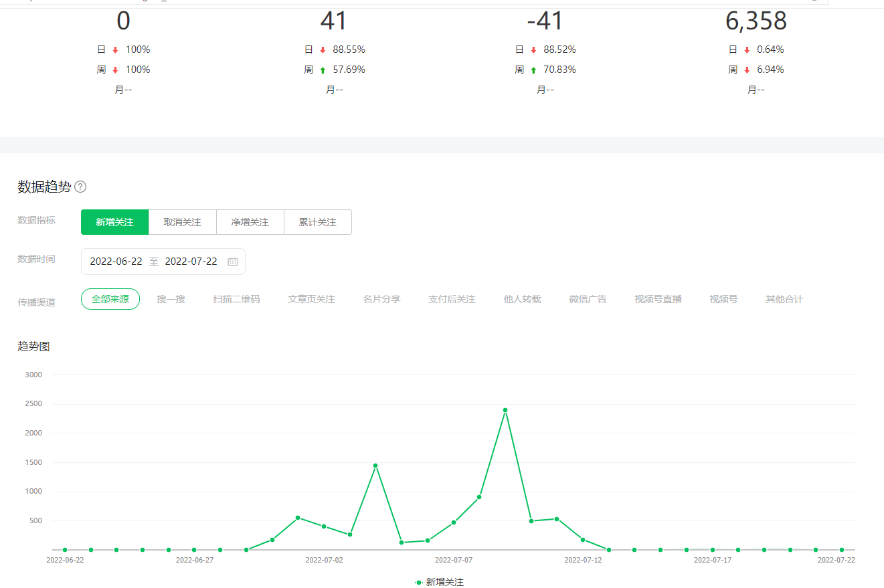Click the help icon beside 数据趋势
Image resolution: width=884 pixels, height=588 pixels.
click(80, 187)
